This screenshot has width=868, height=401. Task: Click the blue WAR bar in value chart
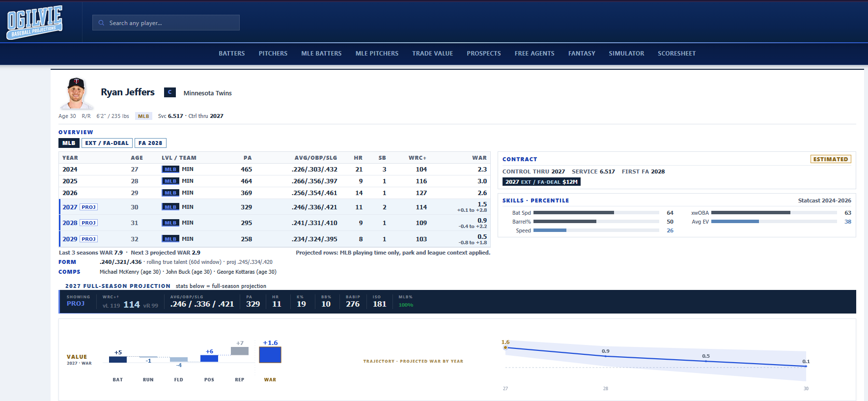click(270, 355)
